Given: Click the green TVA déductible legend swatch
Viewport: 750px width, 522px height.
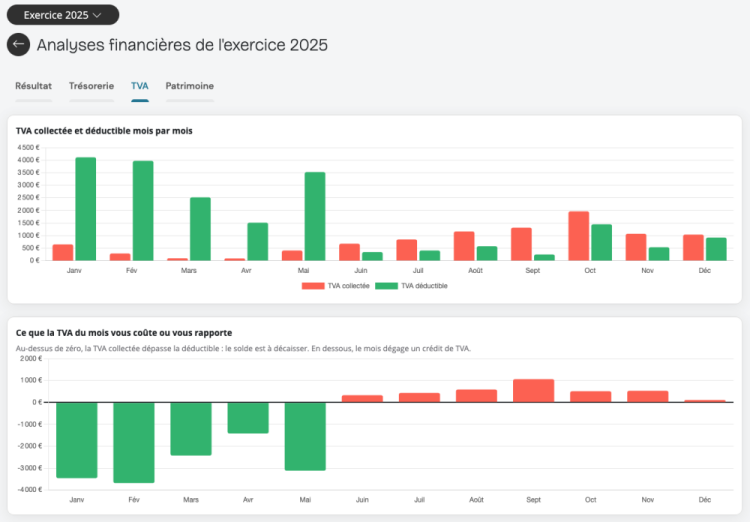Looking at the screenshot, I should (386, 286).
